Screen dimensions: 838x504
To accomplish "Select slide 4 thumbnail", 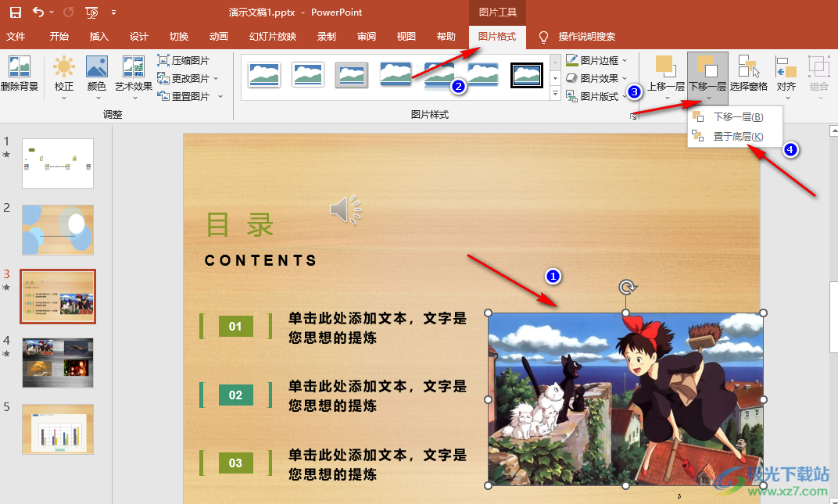I will pyautogui.click(x=58, y=363).
